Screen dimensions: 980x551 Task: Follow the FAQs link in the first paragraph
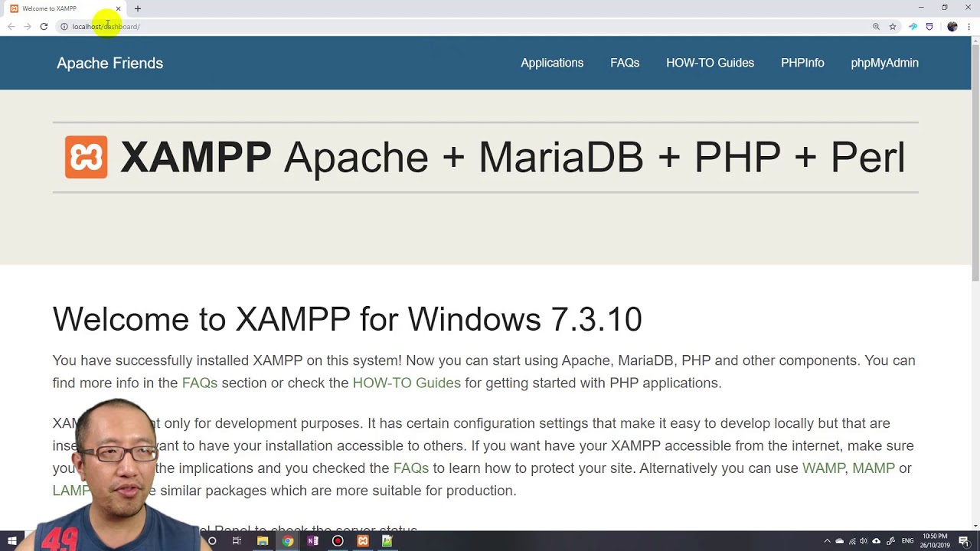200,383
